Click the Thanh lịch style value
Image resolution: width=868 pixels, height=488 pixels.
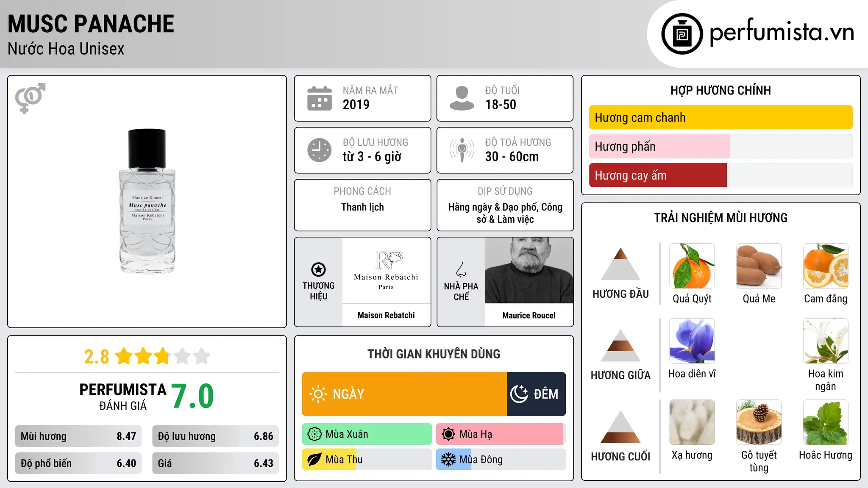click(x=362, y=207)
